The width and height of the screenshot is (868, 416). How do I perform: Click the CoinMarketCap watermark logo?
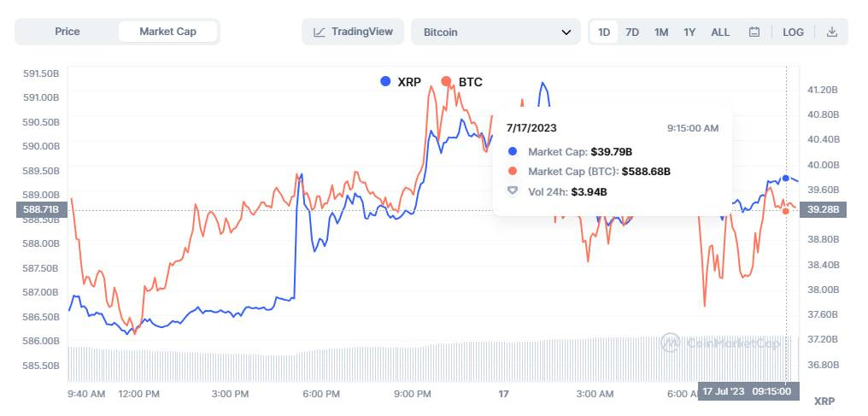(671, 343)
